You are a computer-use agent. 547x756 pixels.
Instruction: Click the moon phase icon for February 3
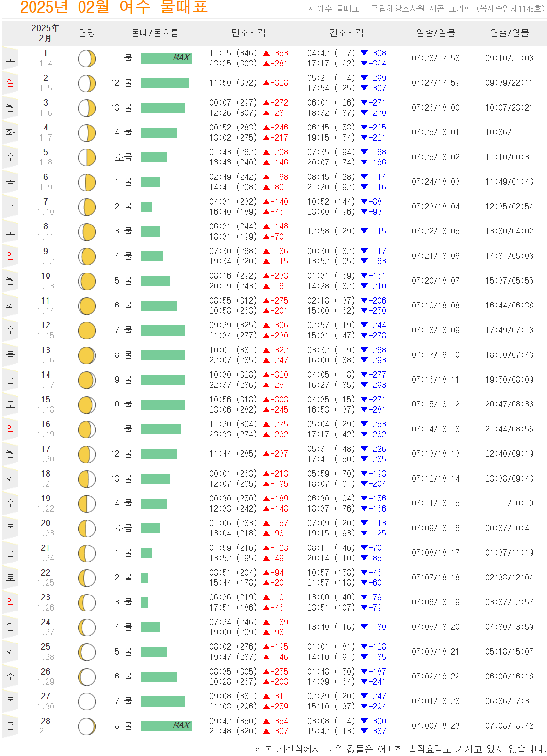[87, 108]
